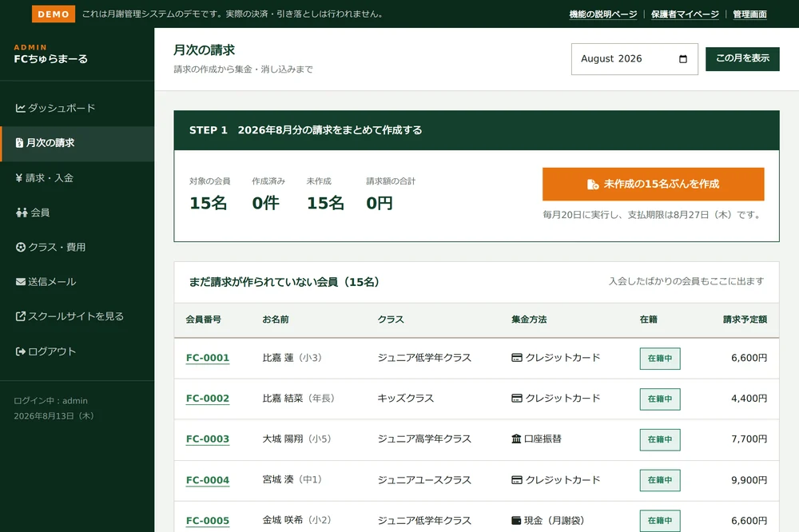Open ダッシュボード in the sidebar
This screenshot has height=532, width=799.
(77, 108)
